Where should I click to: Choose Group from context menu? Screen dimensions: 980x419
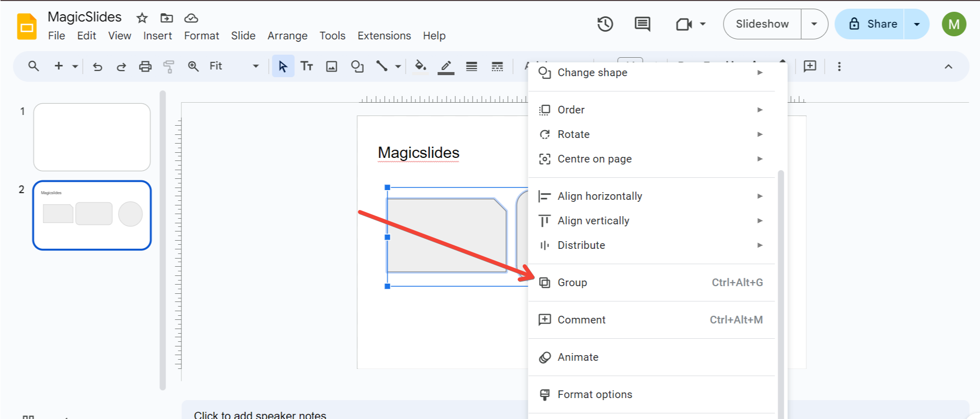[x=572, y=283]
